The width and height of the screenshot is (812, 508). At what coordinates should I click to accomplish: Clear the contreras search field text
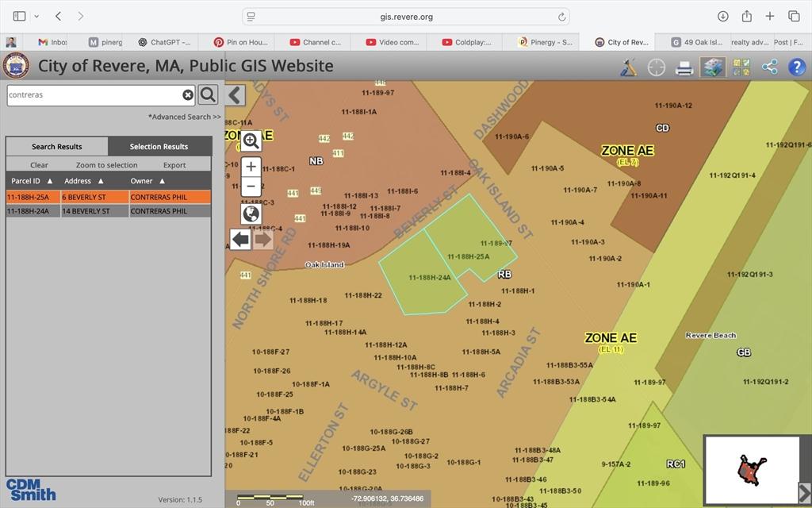[x=188, y=95]
